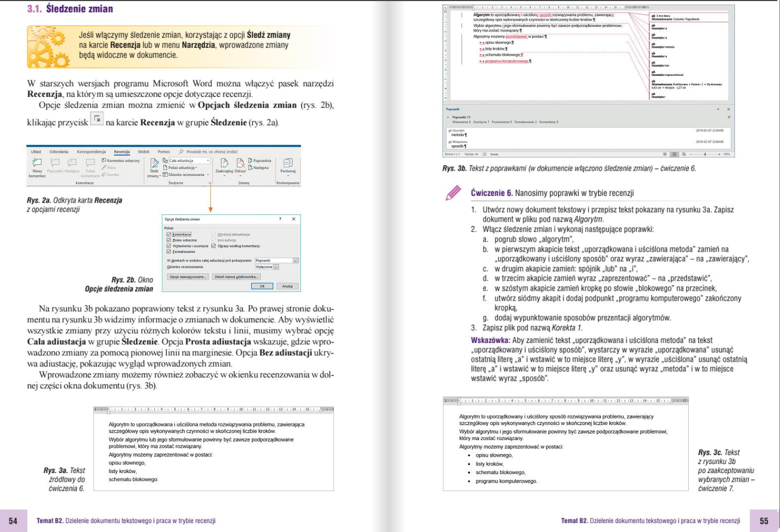Refresh the Poprawki revision pane
The image size is (780, 532).
click(x=729, y=117)
